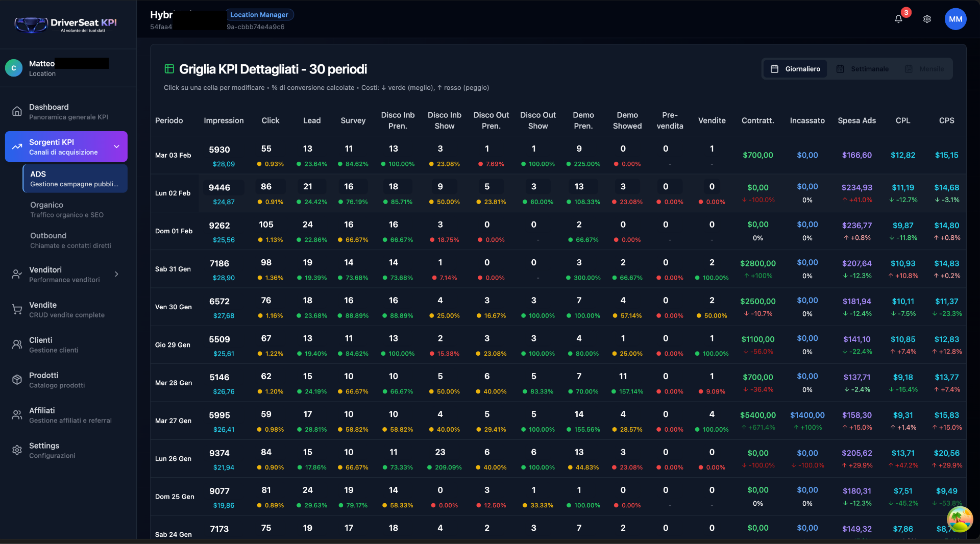Click the Prodotti catalog icon
The height and width of the screenshot is (544, 980).
[17, 379]
